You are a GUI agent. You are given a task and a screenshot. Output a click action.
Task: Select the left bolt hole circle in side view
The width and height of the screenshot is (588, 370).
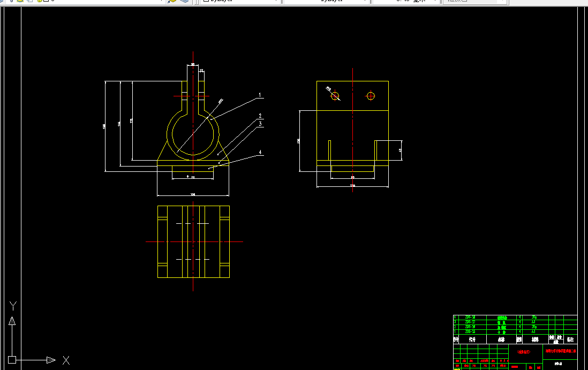(335, 96)
